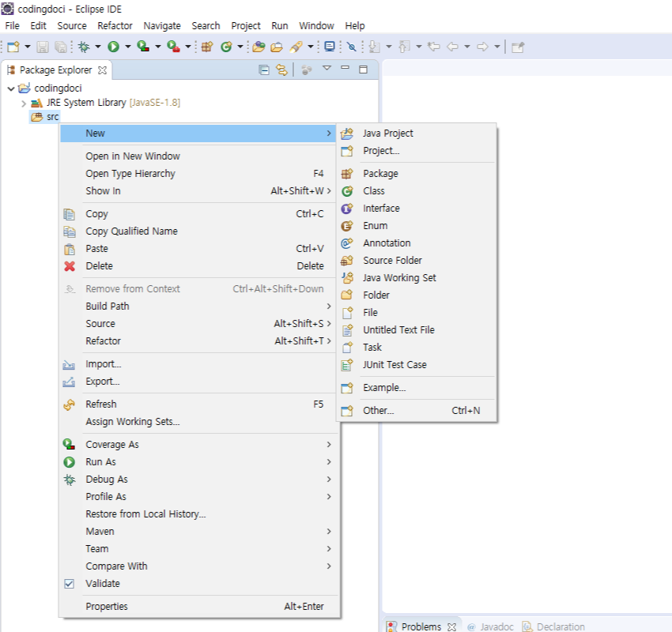Click the Save toolbar icon
Screen dimensions: 672x632
(42, 47)
